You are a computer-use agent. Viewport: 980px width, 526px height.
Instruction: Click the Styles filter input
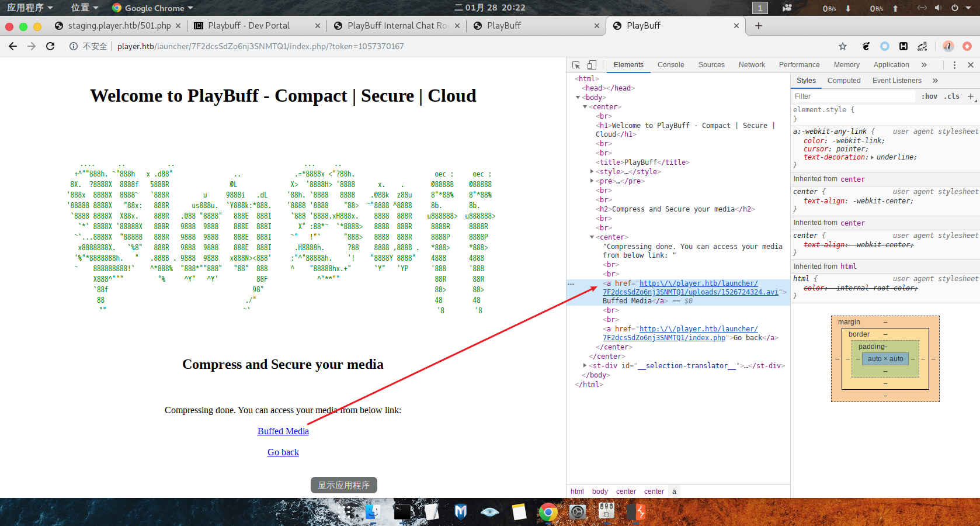853,96
